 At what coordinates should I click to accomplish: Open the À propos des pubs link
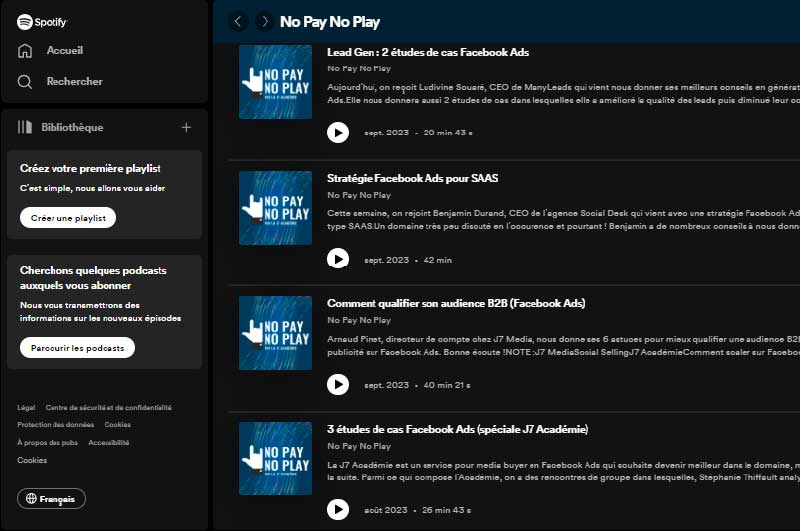(x=47, y=443)
